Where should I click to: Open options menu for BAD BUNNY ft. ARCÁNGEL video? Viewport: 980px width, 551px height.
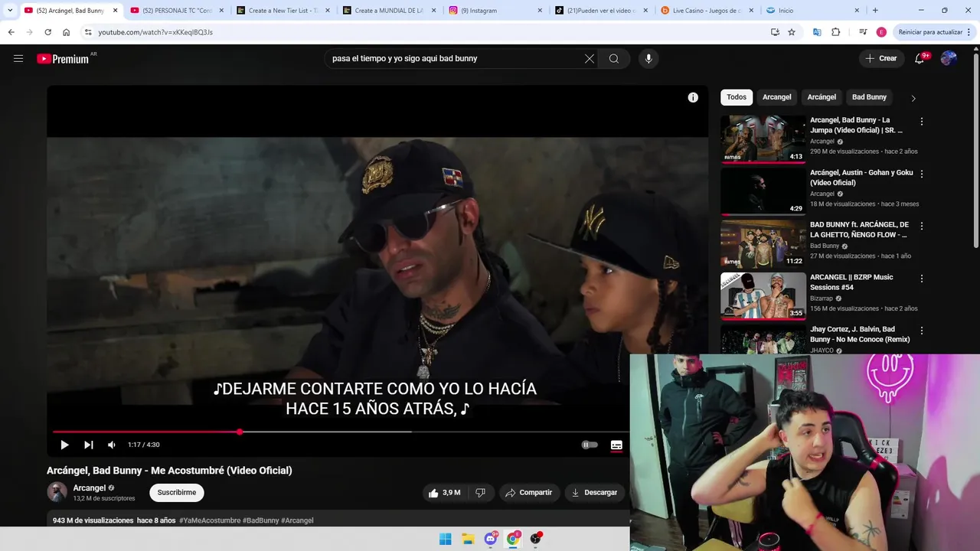pos(921,226)
